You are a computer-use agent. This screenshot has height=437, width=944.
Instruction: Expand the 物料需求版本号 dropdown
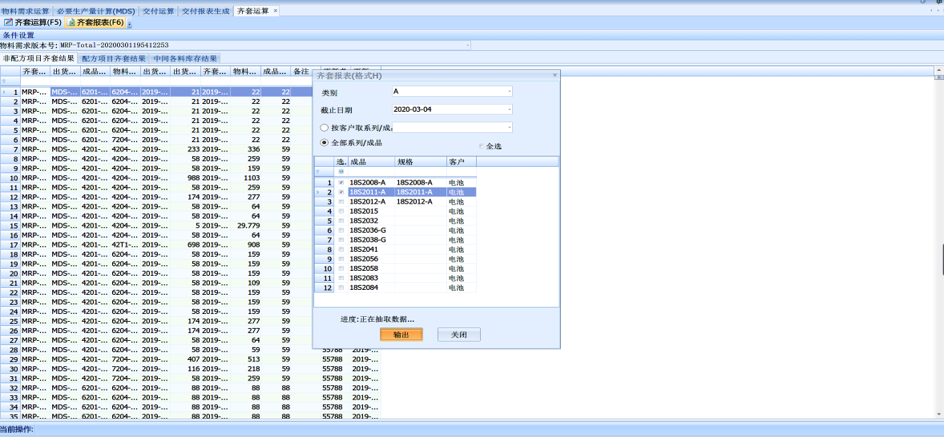coord(467,45)
